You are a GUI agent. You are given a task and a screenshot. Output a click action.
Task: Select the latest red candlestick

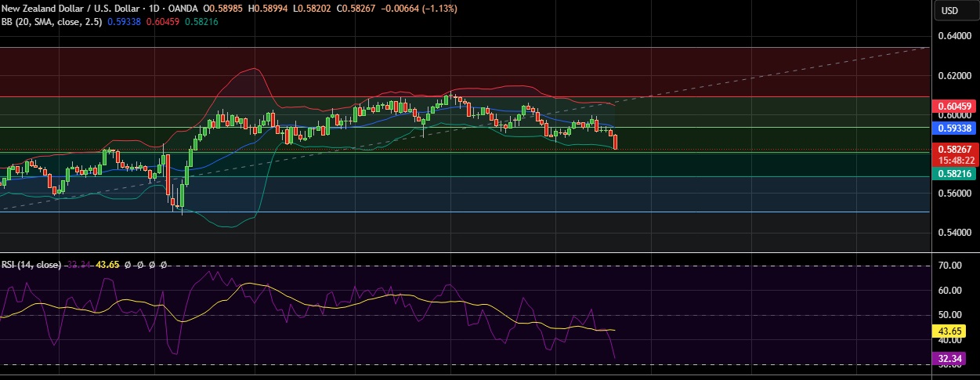616,142
